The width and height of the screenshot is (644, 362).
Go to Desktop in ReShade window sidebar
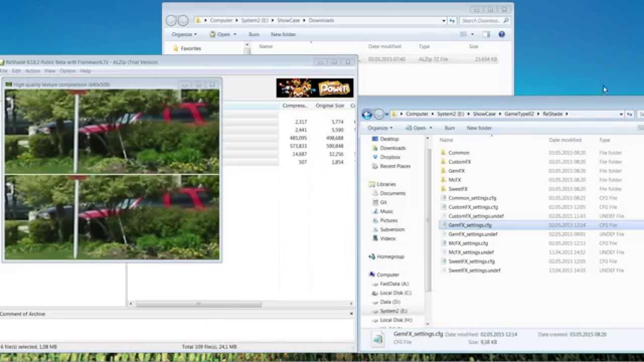coord(389,139)
